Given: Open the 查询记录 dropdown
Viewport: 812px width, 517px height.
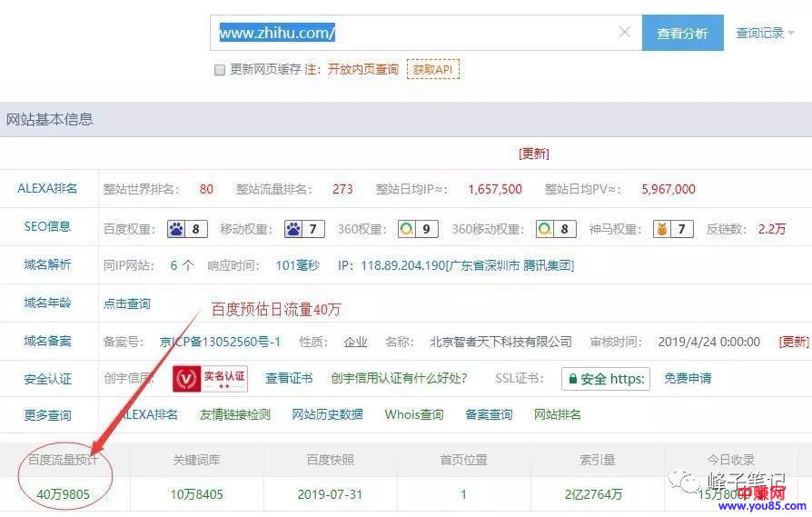Looking at the screenshot, I should pyautogui.click(x=765, y=33).
